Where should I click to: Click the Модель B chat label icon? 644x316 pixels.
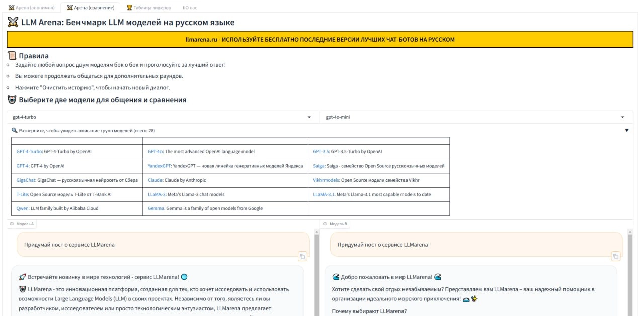(x=325, y=224)
